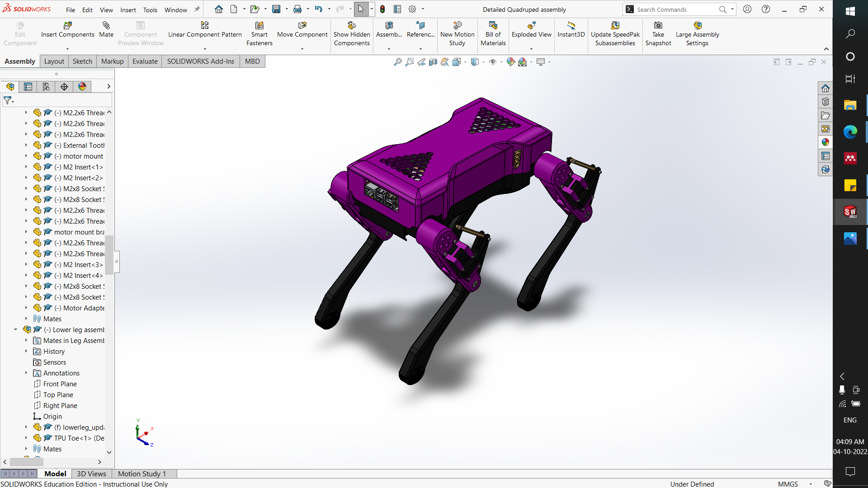Open the Section View tool
The width and height of the screenshot is (868, 488).
(x=434, y=62)
